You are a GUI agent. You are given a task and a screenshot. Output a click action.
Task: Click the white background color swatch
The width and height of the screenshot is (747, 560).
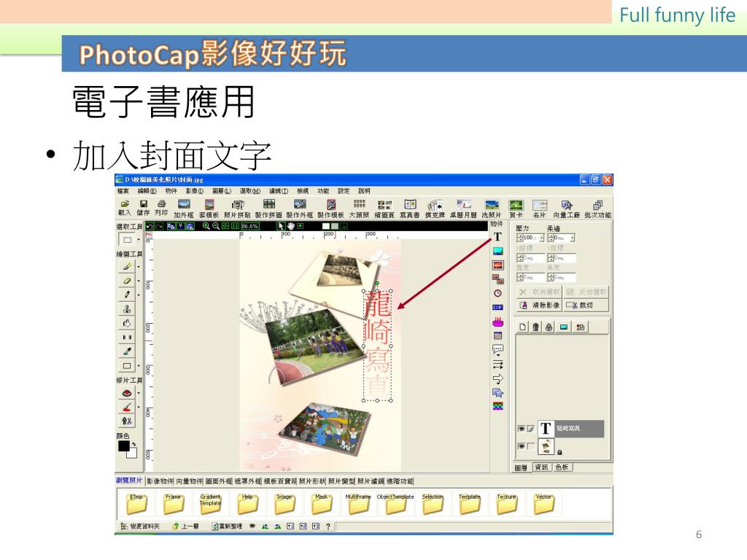(x=133, y=454)
